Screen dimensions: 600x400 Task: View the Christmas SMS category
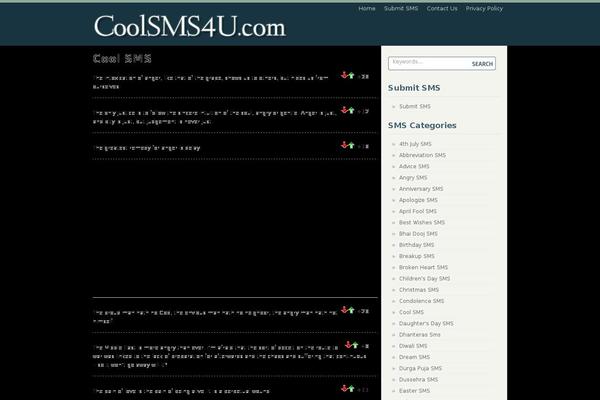tap(419, 290)
